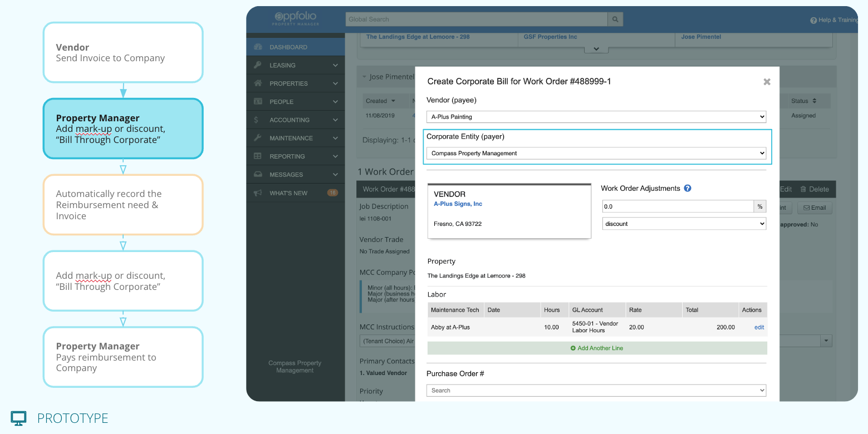Click the "200.00" total cell
The image size is (868, 434).
pos(725,328)
